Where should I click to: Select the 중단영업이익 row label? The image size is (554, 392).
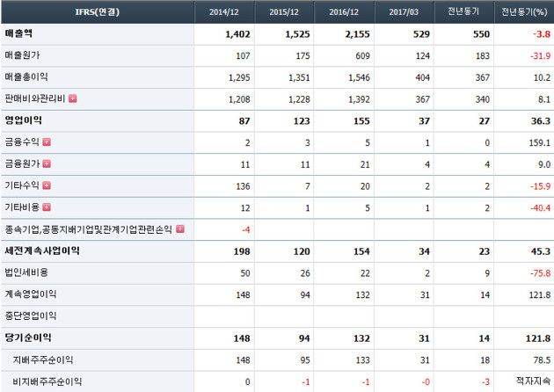tap(31, 316)
